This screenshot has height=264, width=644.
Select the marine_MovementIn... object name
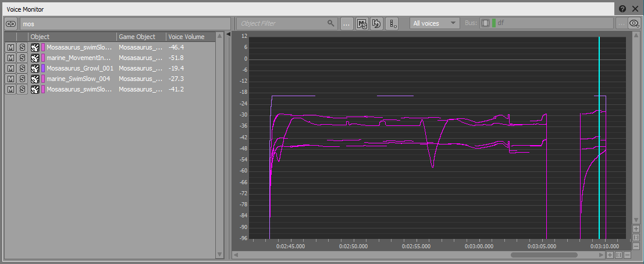[x=79, y=58]
